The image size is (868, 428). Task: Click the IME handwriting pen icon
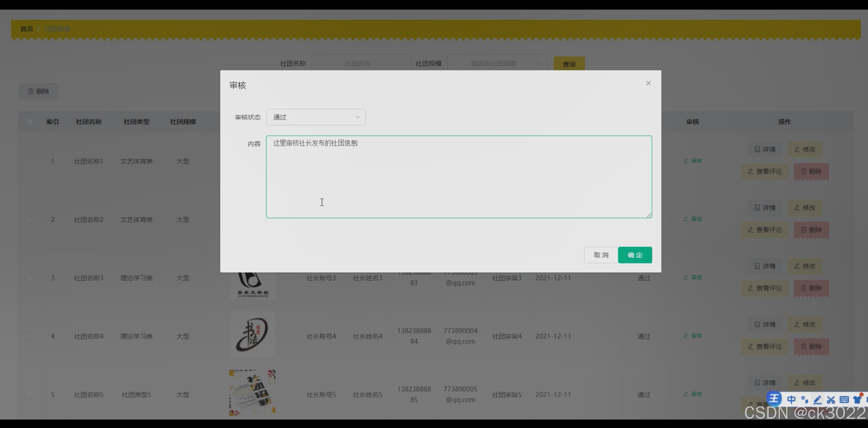click(818, 400)
